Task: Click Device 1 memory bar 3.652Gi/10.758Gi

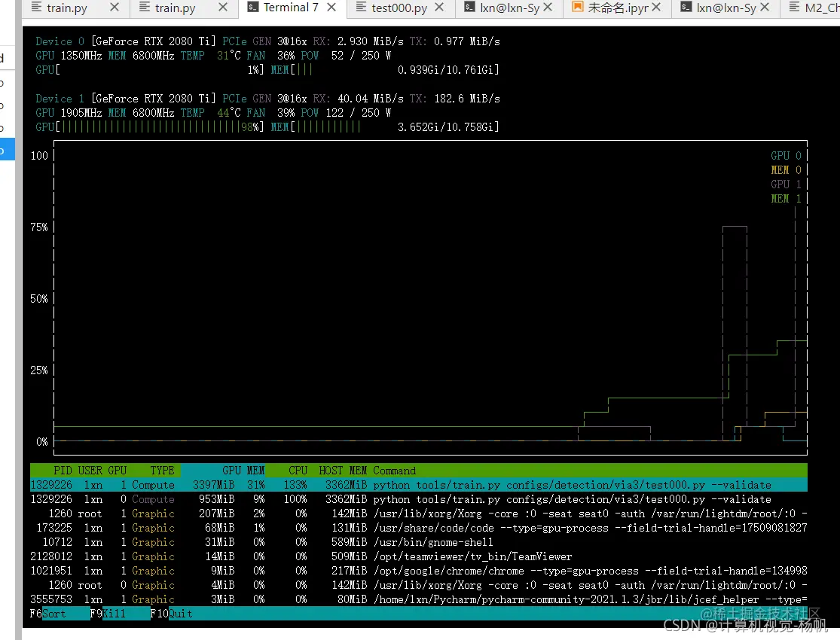Action: pos(385,127)
